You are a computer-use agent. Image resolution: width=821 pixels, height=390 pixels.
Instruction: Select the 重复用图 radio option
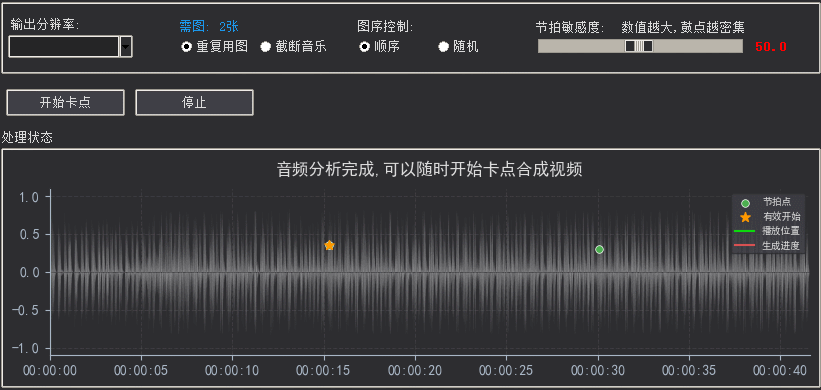pyautogui.click(x=214, y=47)
